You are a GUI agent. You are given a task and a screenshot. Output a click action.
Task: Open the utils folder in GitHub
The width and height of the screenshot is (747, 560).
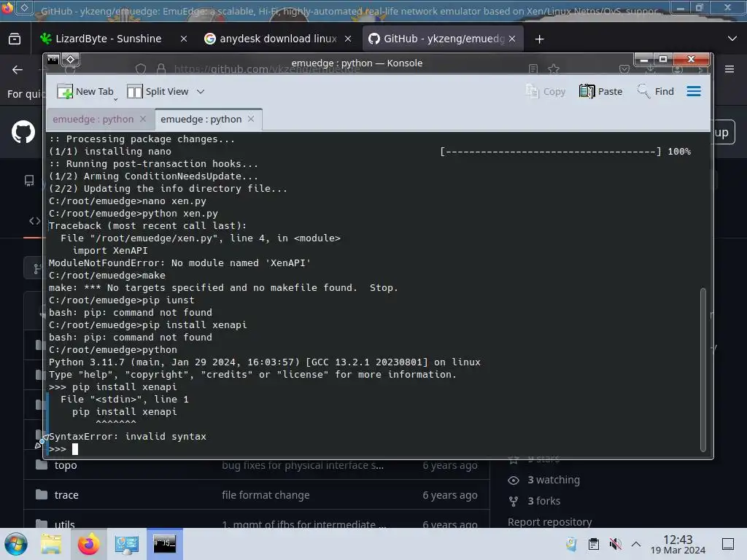[64, 524]
